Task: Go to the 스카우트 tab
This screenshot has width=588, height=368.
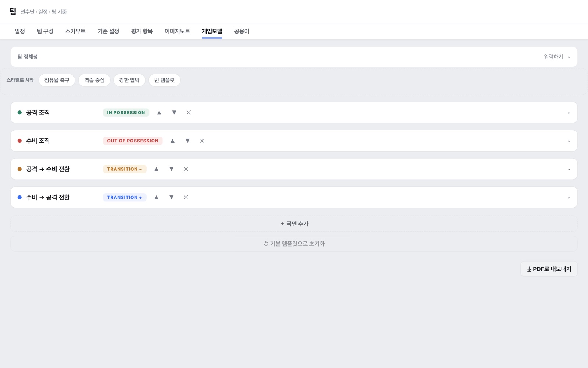Action: tap(75, 32)
